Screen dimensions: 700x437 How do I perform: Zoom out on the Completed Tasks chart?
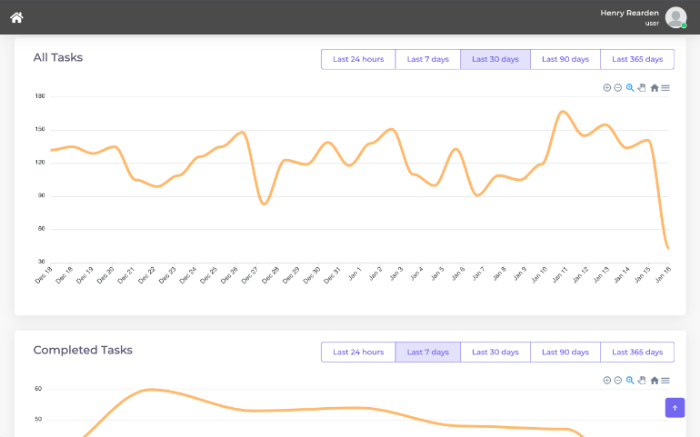(618, 380)
